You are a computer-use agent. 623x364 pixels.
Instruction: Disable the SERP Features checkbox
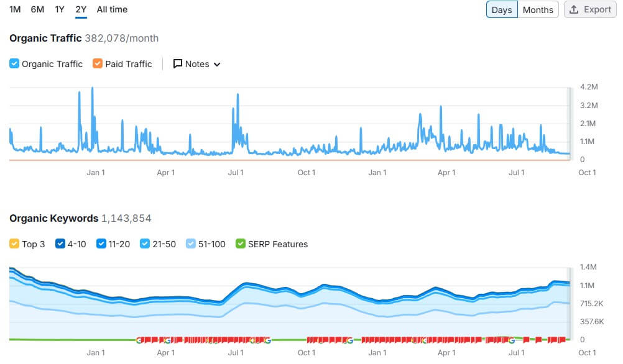240,244
